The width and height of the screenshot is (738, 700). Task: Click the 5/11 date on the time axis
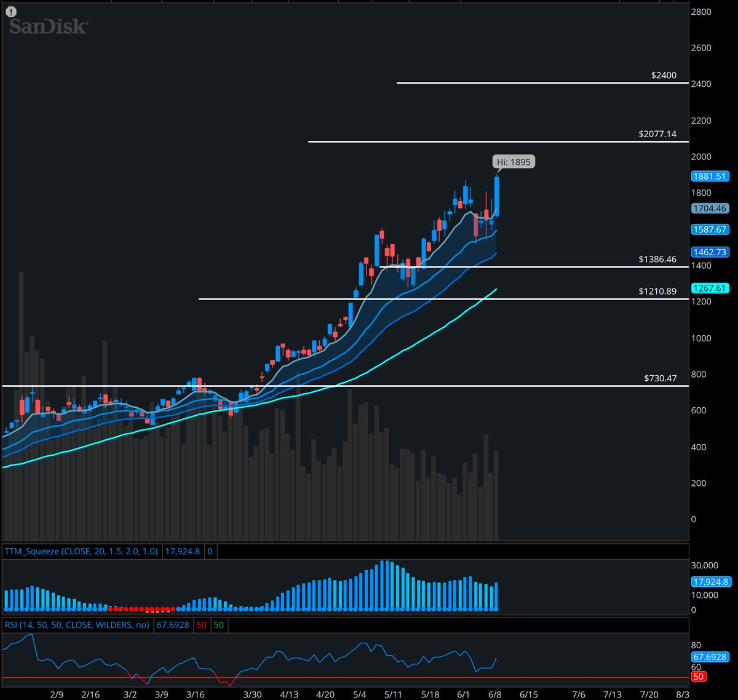[394, 694]
